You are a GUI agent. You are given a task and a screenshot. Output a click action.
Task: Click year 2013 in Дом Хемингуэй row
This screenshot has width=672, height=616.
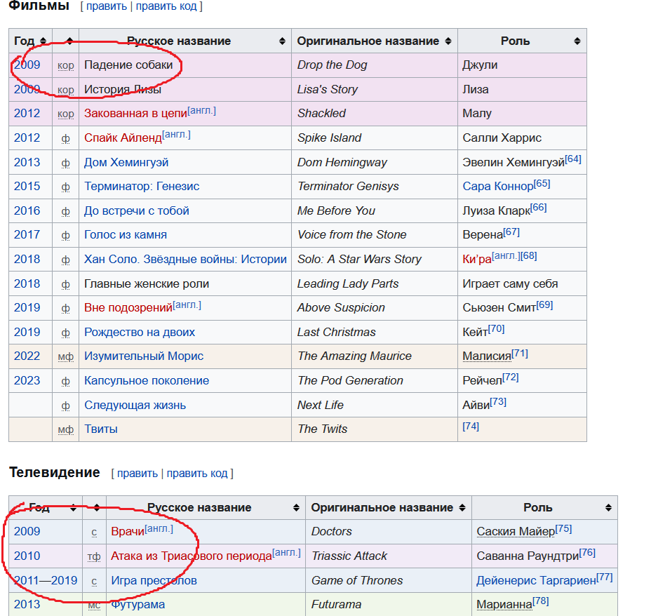coord(27,163)
